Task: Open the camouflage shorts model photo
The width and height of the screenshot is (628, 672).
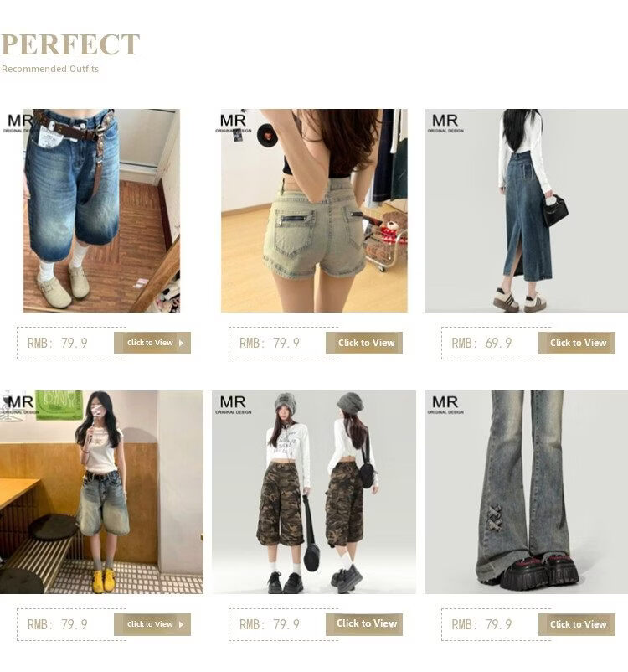Action: click(x=313, y=492)
